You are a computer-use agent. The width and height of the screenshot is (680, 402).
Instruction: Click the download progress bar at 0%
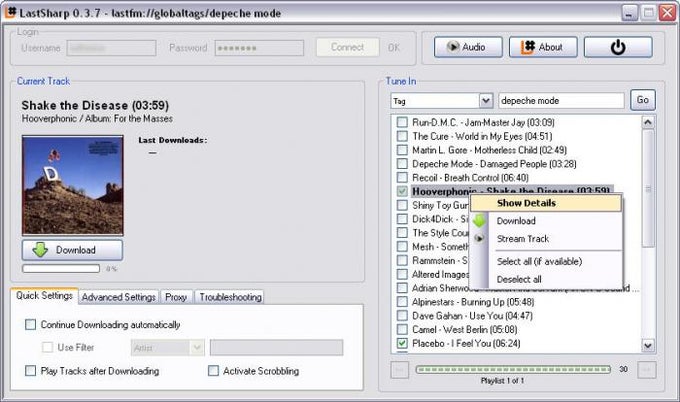click(61, 268)
